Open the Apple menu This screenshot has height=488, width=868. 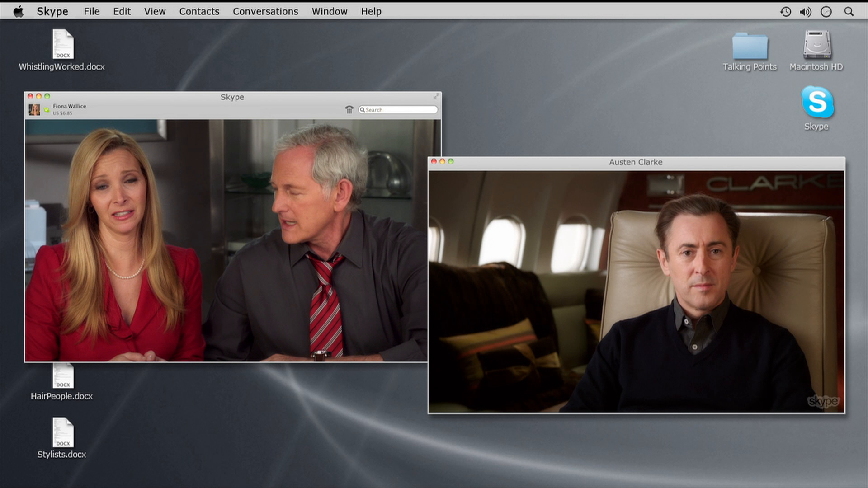(19, 12)
